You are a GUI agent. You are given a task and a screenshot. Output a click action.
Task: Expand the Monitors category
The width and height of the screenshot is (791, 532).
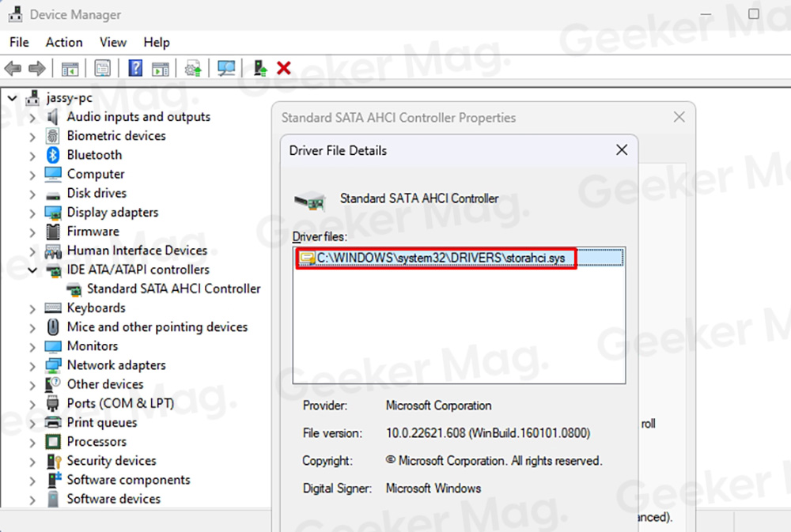click(32, 348)
